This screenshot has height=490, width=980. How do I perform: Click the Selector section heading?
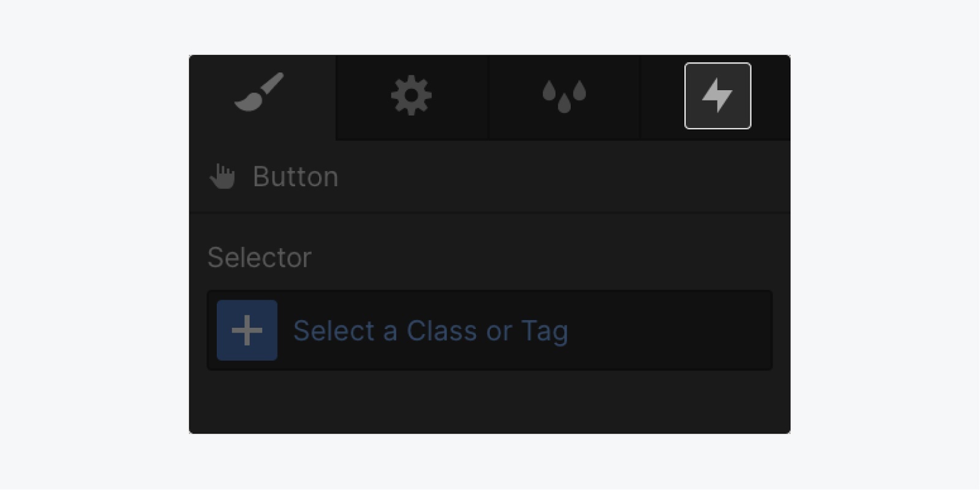(259, 257)
